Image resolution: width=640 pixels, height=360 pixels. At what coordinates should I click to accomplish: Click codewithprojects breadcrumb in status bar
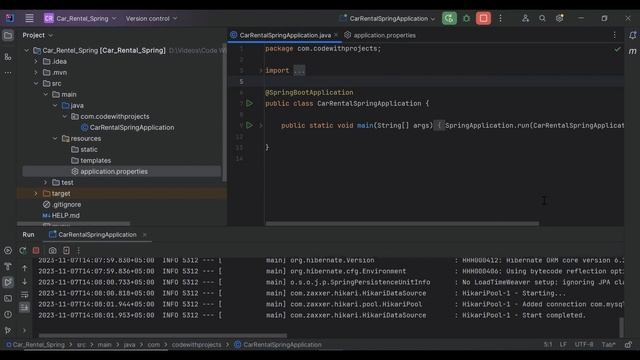[196, 345]
